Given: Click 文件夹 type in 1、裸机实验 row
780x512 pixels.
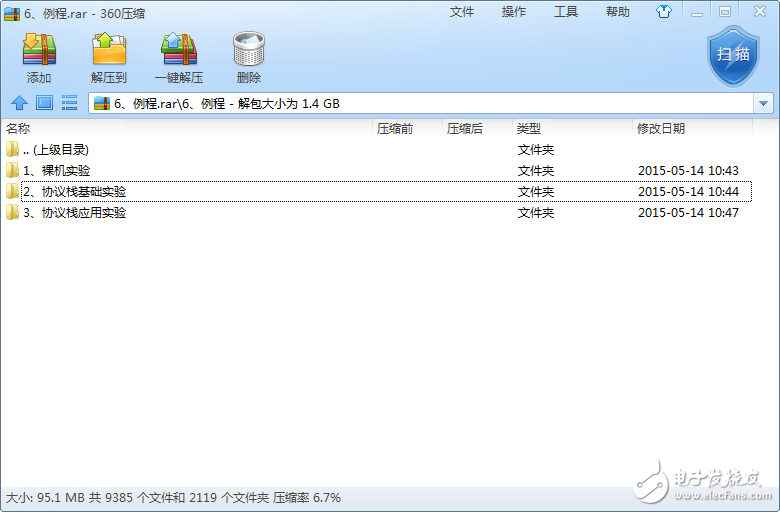Looking at the screenshot, I should click(x=536, y=171).
